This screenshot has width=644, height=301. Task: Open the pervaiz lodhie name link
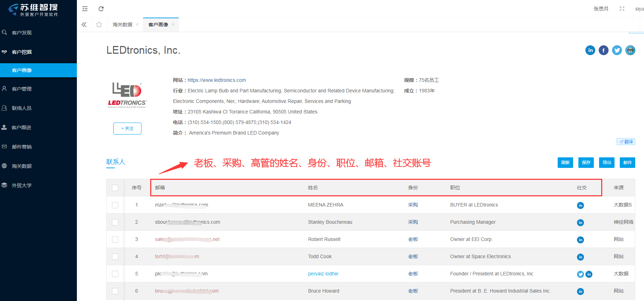323,274
